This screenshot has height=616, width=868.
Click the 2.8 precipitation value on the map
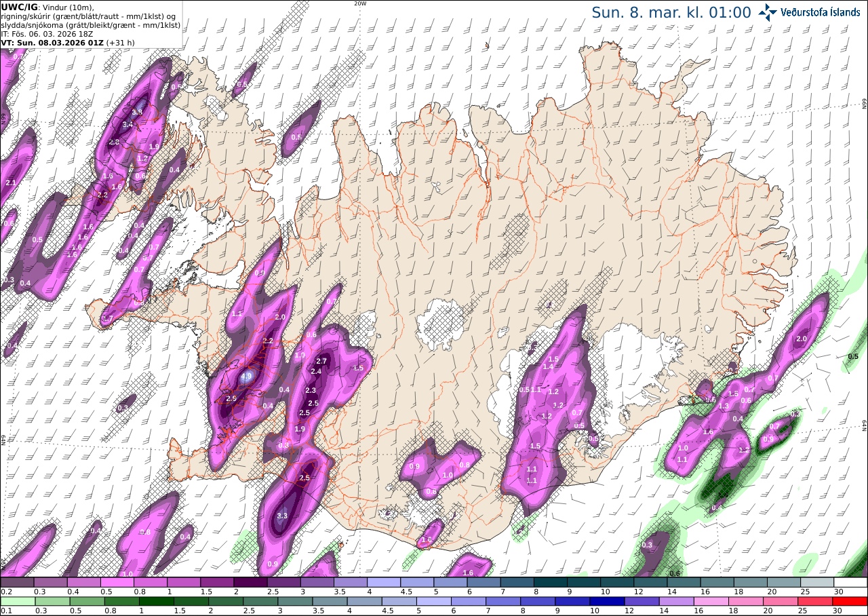(x=114, y=142)
